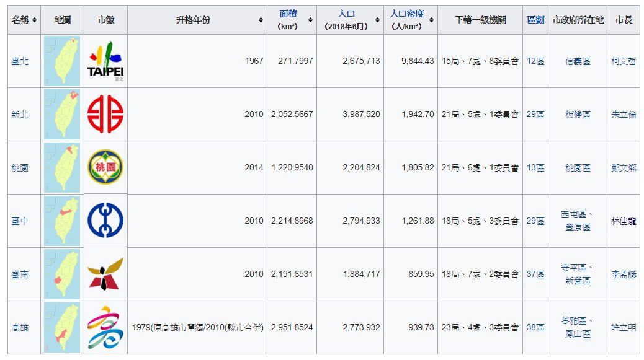The height and width of the screenshot is (360, 644).
Task: Open the 37區 districts link
Action: [x=535, y=274]
